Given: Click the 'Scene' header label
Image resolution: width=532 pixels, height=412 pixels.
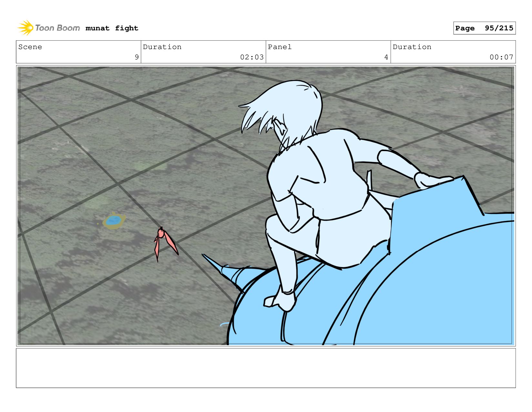Looking at the screenshot, I should (x=30, y=47).
